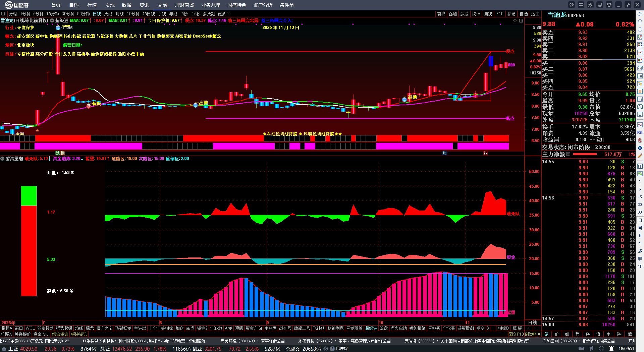Toggle the 侧边栏 sidebar collapse control
Viewport: 644px width, 352px height.
pyautogui.click(x=533, y=334)
